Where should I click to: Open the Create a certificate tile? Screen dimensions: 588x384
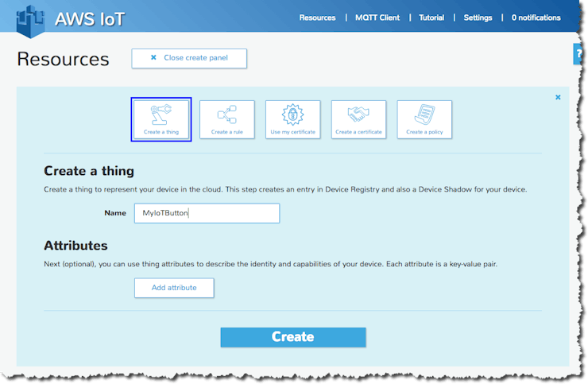[x=358, y=119]
